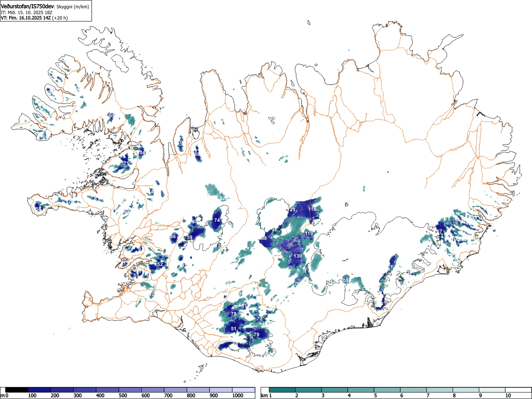Click the km legend tick label "5"
Viewport: 532px width, 399px height.
pyautogui.click(x=375, y=396)
